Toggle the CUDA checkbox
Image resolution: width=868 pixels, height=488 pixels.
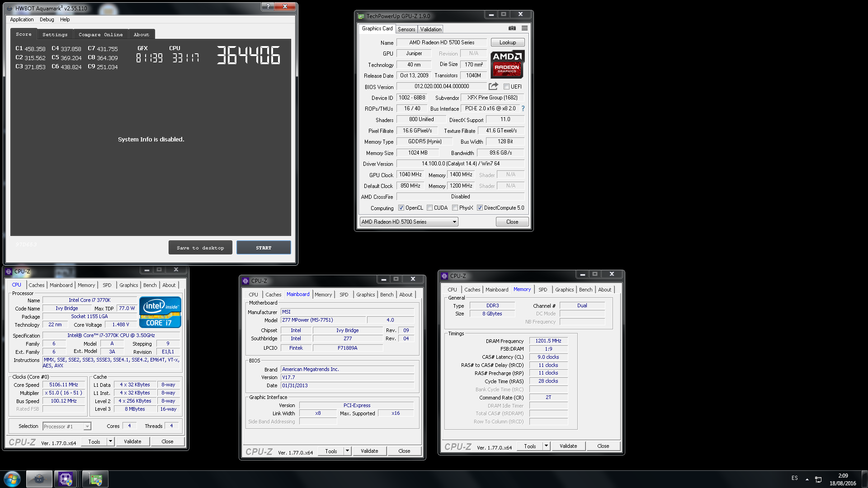click(x=429, y=208)
